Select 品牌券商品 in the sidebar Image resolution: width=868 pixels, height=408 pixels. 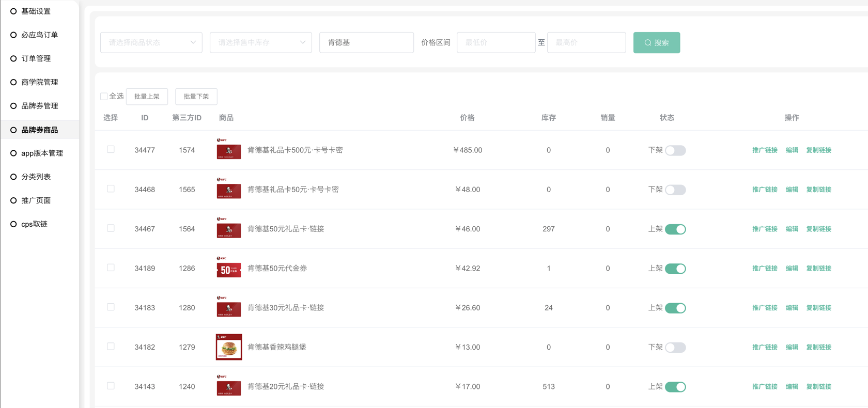coord(40,130)
